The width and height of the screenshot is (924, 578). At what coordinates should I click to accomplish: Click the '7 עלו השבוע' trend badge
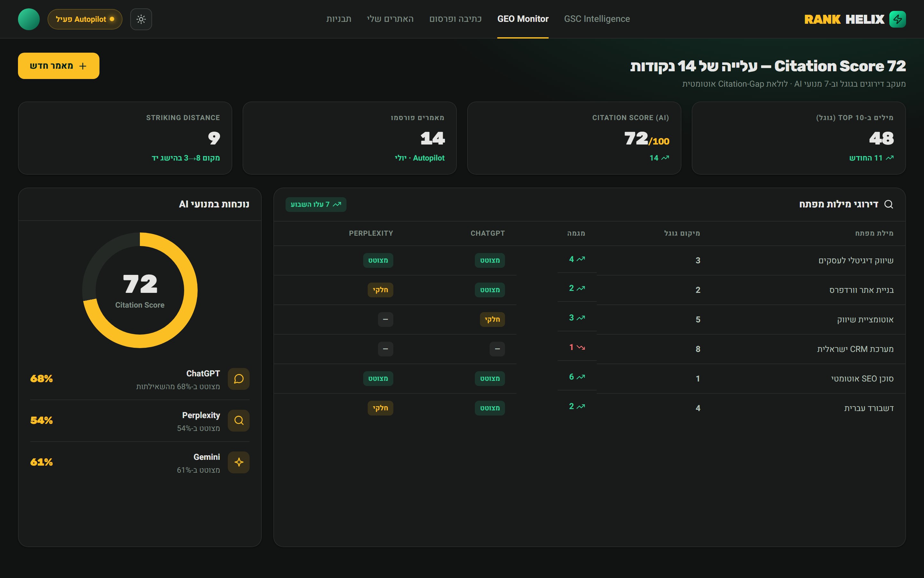(x=316, y=204)
